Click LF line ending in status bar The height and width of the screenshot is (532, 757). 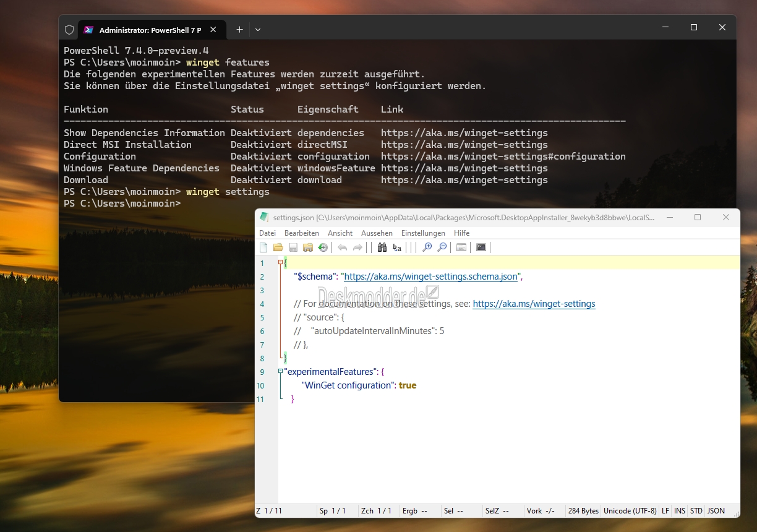665,511
